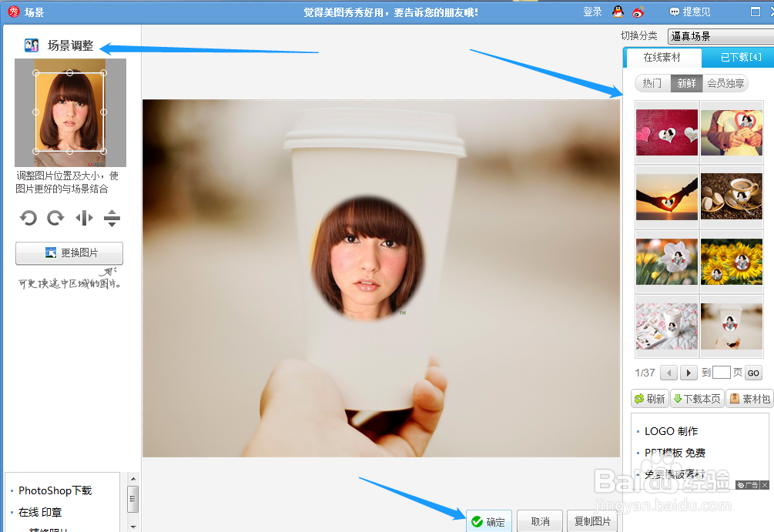Viewport: 774px width, 532px height.
Task: Open the 在线 印章 link
Action: pos(40,512)
